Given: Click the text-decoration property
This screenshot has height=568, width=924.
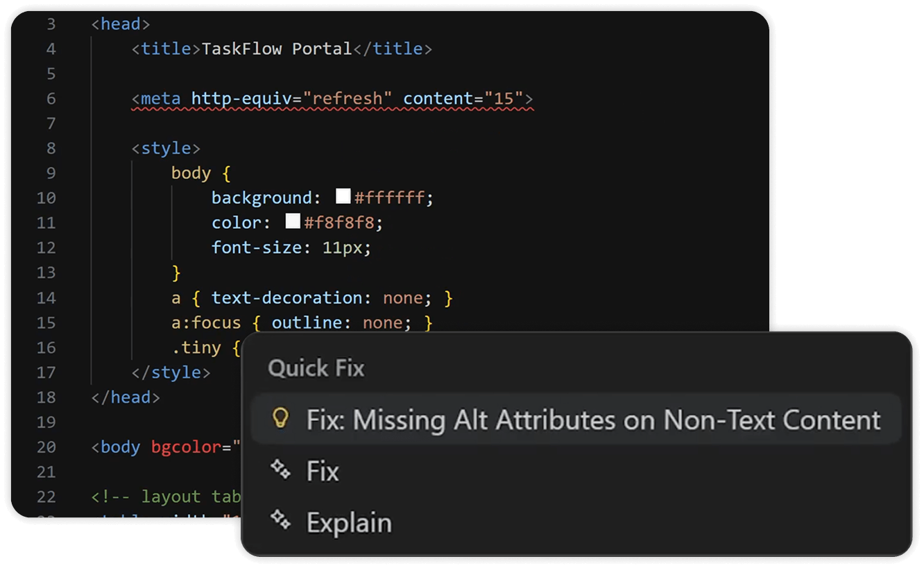Looking at the screenshot, I should pos(286,298).
